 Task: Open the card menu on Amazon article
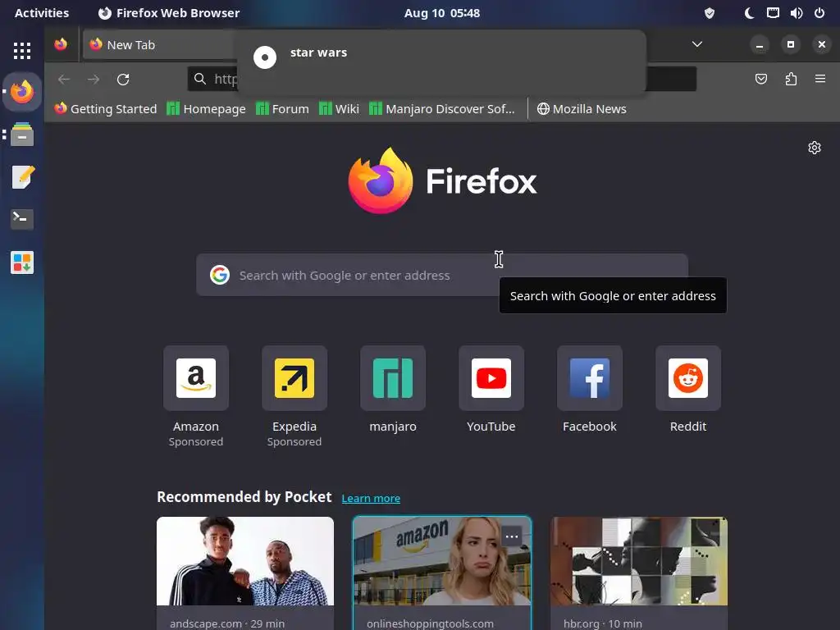coord(512,536)
